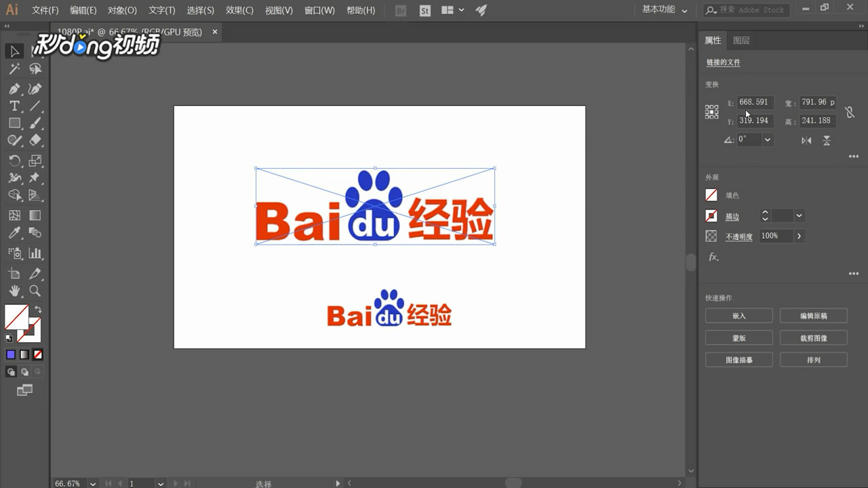Select the Eyedropper tool
The height and width of the screenshot is (488, 868).
(x=14, y=233)
